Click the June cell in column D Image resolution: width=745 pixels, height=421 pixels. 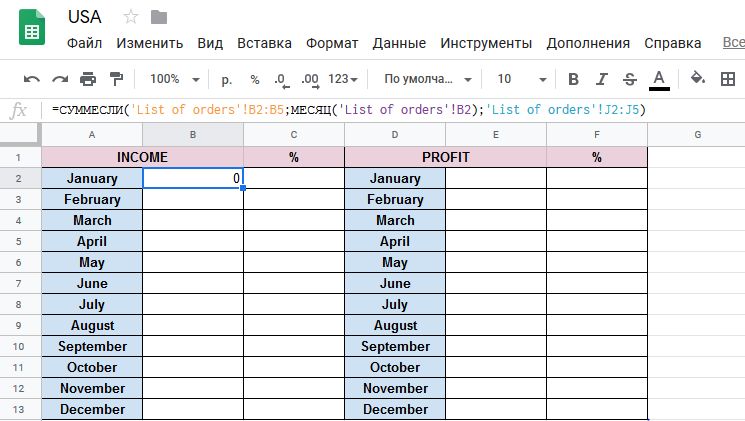(395, 284)
